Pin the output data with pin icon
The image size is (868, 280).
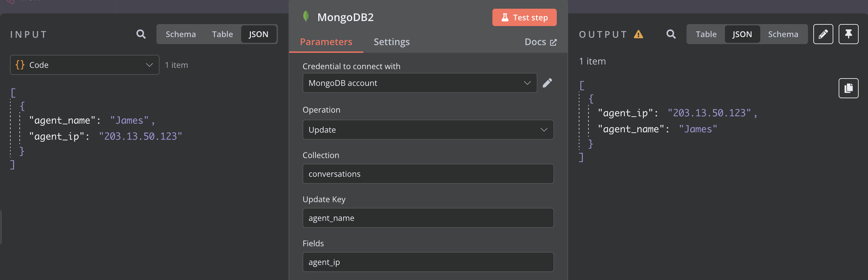point(848,34)
